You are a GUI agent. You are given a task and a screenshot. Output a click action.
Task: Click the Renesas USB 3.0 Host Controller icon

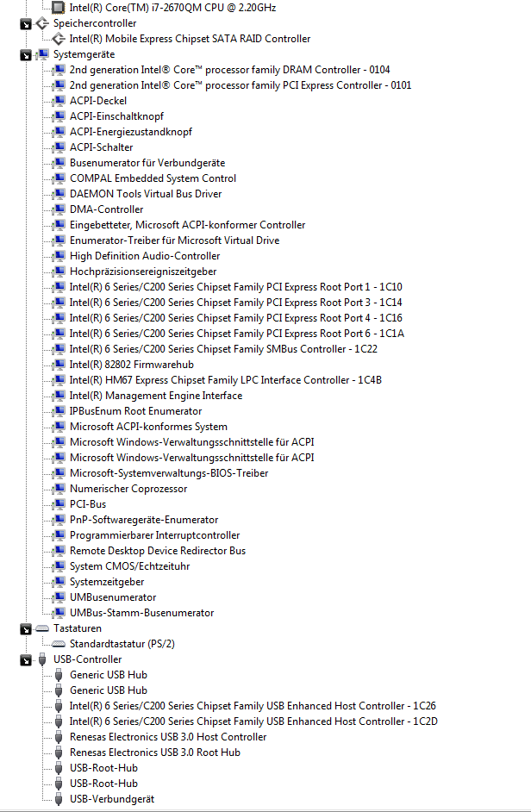[x=58, y=737]
